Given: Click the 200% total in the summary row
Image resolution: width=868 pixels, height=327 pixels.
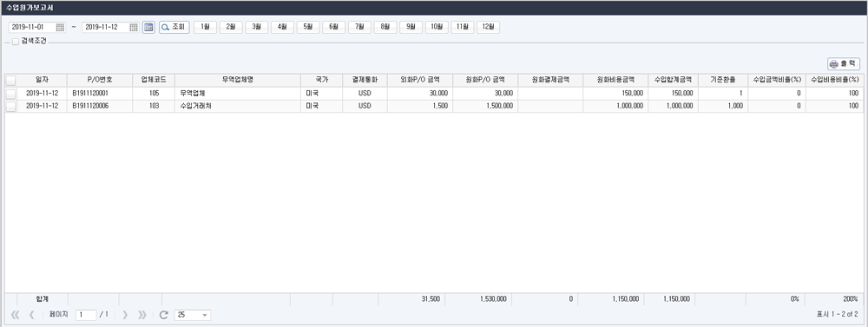Looking at the screenshot, I should 851,298.
